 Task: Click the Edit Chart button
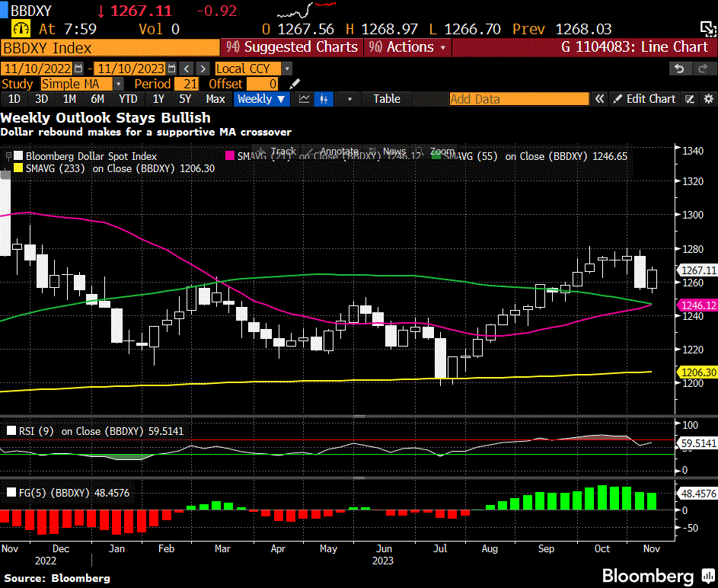tap(645, 99)
